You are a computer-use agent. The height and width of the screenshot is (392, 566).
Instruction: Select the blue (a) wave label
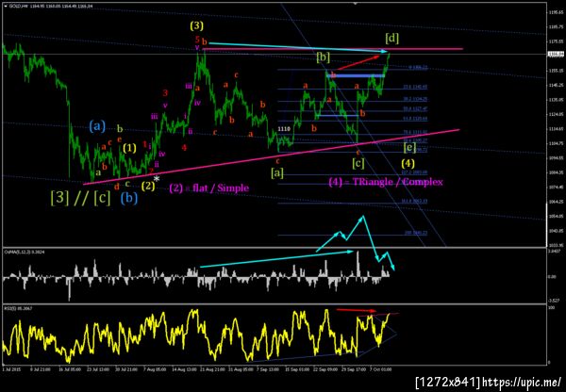(97, 126)
